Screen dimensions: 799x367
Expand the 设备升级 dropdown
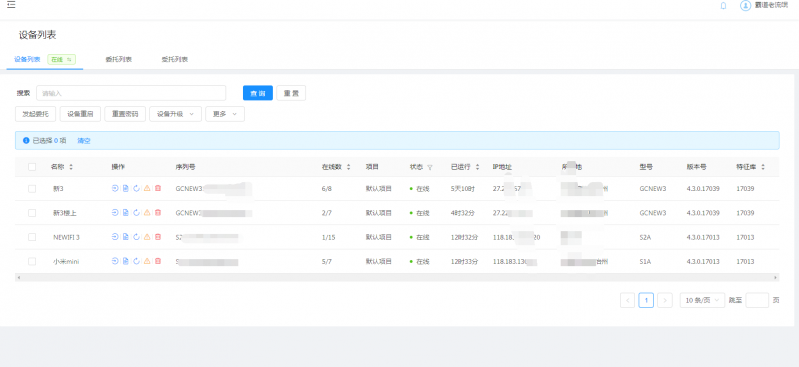[175, 114]
